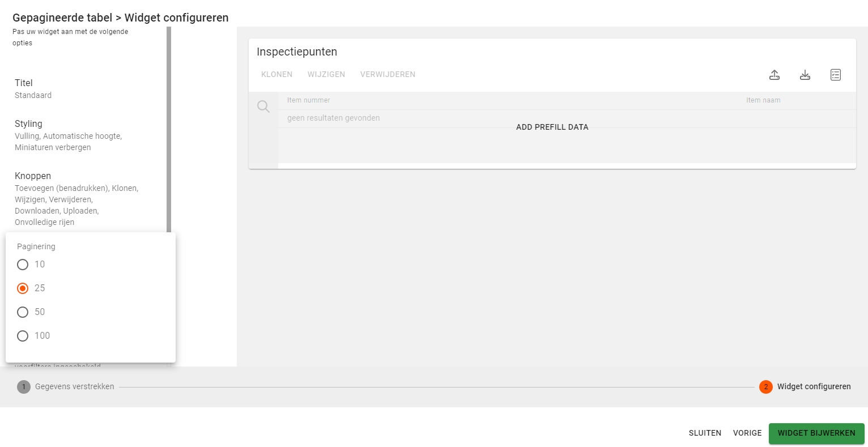Click the grey step 1 circle
The image size is (868, 447).
pos(24,387)
